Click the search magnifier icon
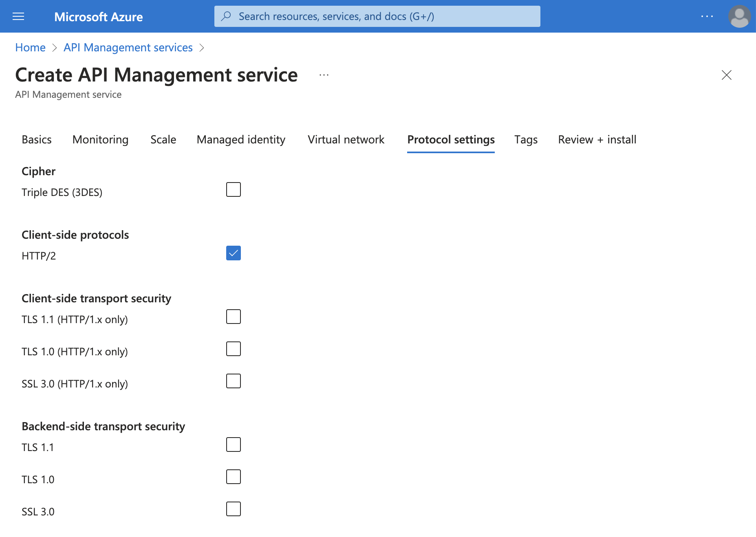The height and width of the screenshot is (537, 756). [226, 16]
